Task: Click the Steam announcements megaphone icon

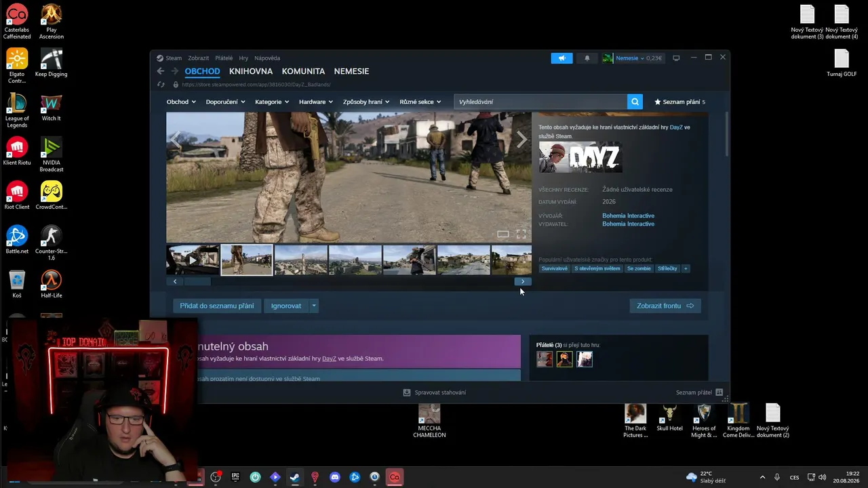Action: pos(561,58)
